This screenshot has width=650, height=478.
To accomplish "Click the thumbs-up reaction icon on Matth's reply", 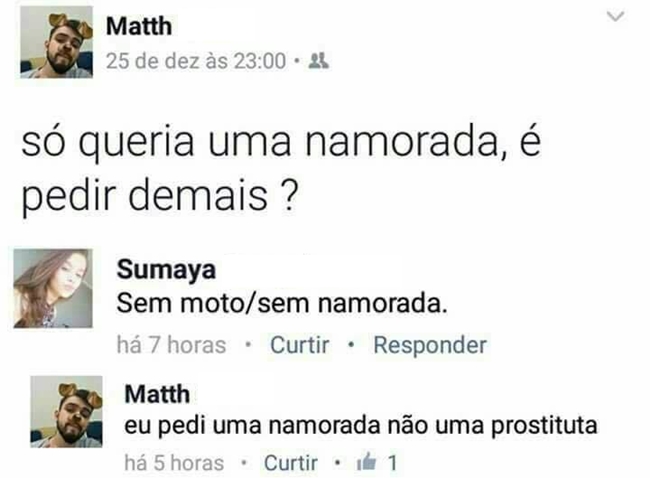I will tap(366, 462).
